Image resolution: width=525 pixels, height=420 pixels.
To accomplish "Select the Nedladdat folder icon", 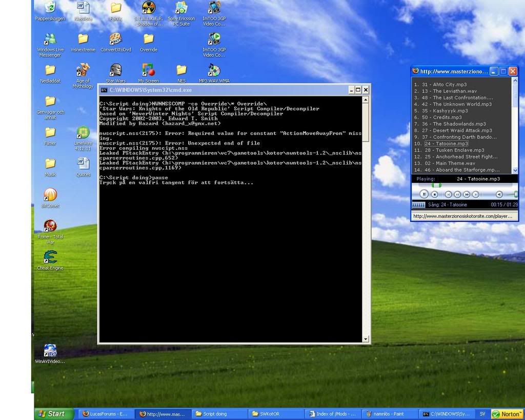I will click(50, 74).
